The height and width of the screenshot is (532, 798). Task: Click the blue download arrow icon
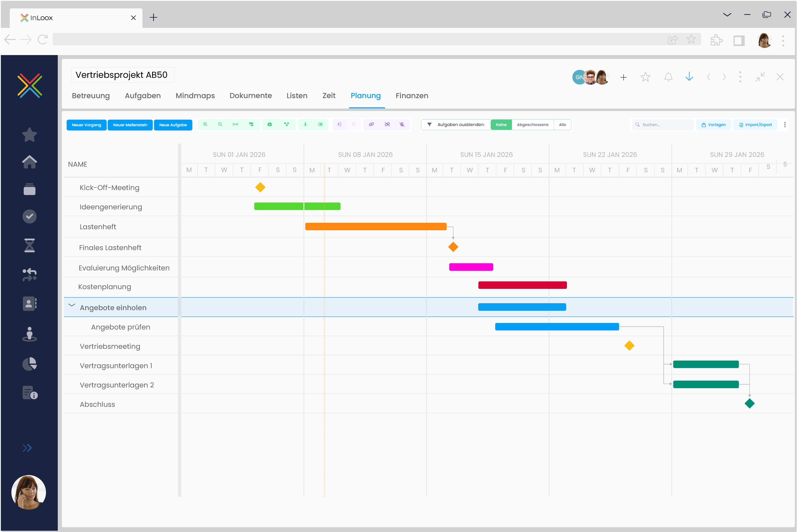point(689,77)
